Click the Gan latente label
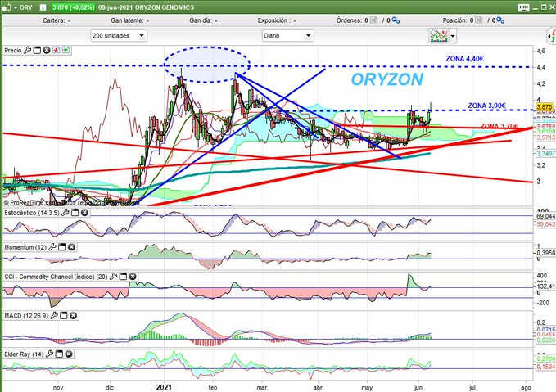 pos(127,20)
